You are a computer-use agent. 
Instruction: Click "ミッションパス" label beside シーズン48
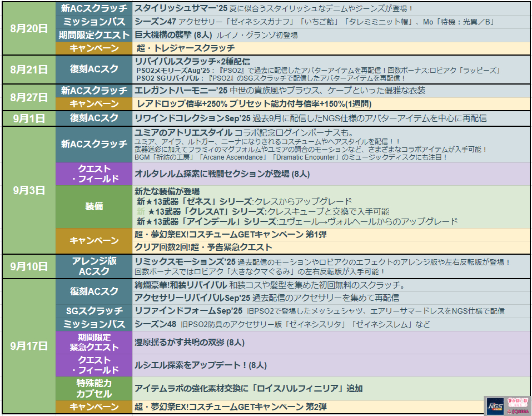click(94, 324)
